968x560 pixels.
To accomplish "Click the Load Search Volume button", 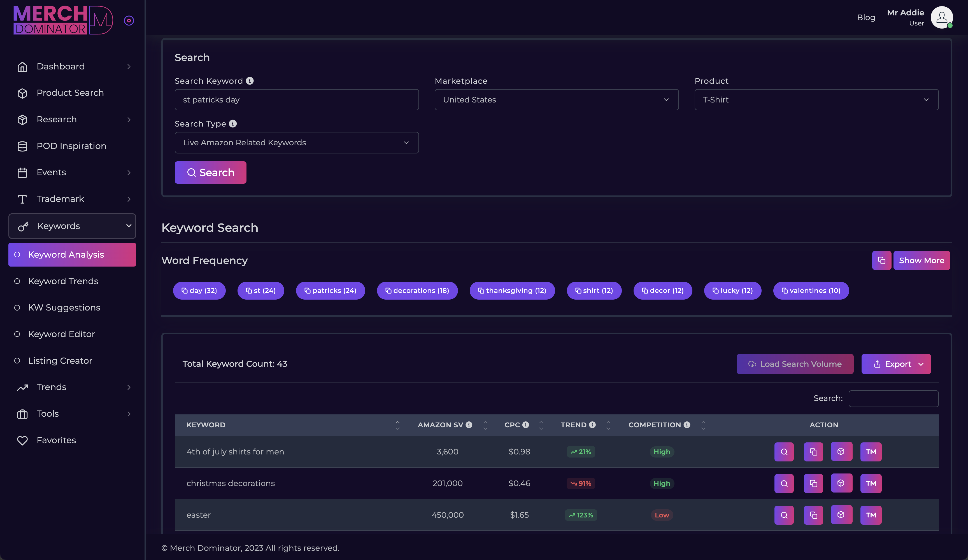I will (x=795, y=364).
